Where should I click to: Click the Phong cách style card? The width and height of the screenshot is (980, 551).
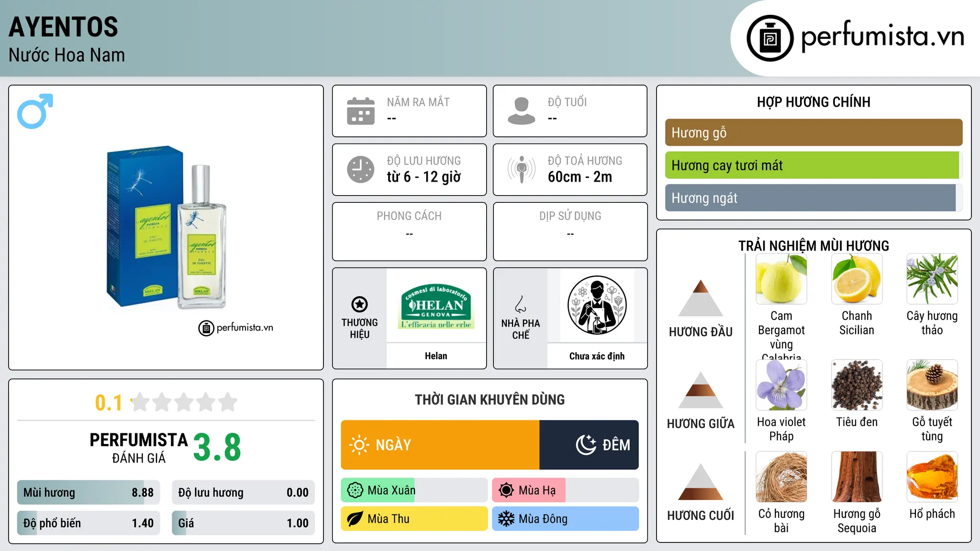pos(410,231)
